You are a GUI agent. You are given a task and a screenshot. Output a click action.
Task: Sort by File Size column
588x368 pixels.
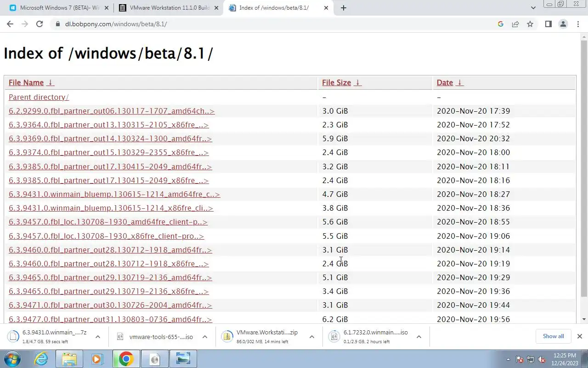point(336,83)
